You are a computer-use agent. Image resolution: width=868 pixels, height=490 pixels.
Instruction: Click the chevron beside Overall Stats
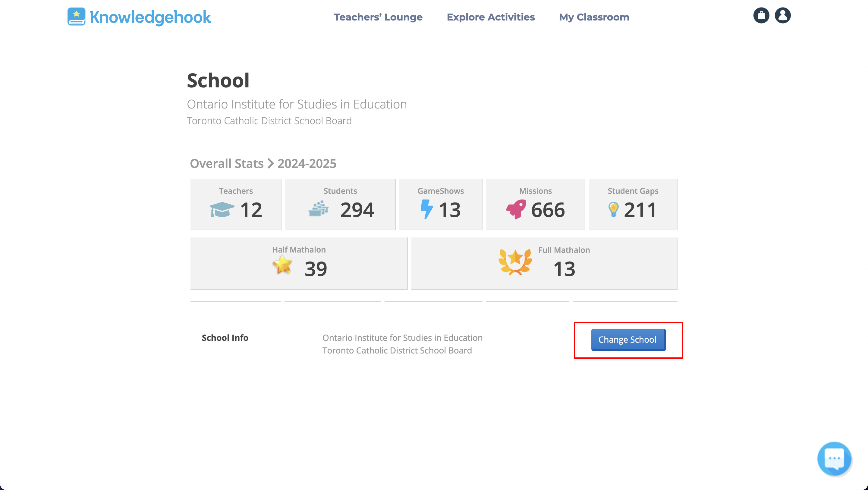(270, 164)
